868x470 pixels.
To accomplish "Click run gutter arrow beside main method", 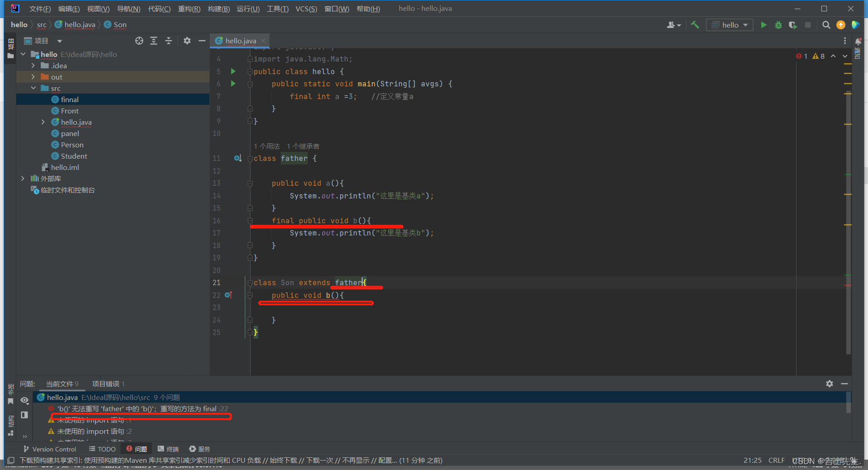I will tap(233, 84).
